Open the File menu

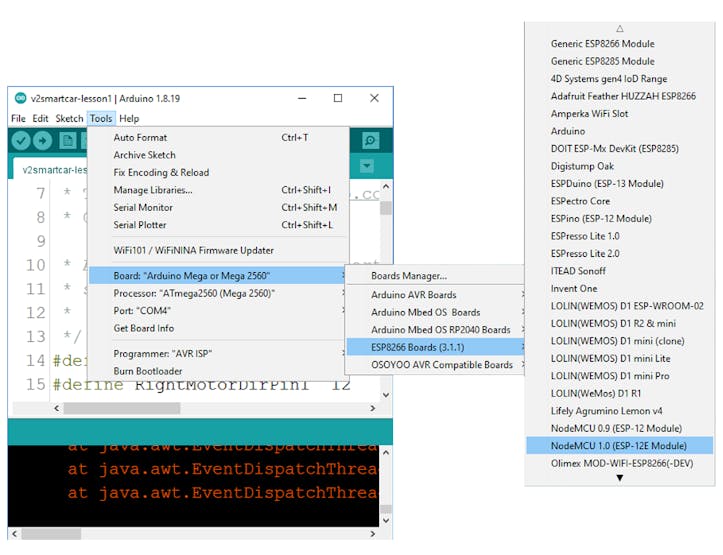click(18, 118)
